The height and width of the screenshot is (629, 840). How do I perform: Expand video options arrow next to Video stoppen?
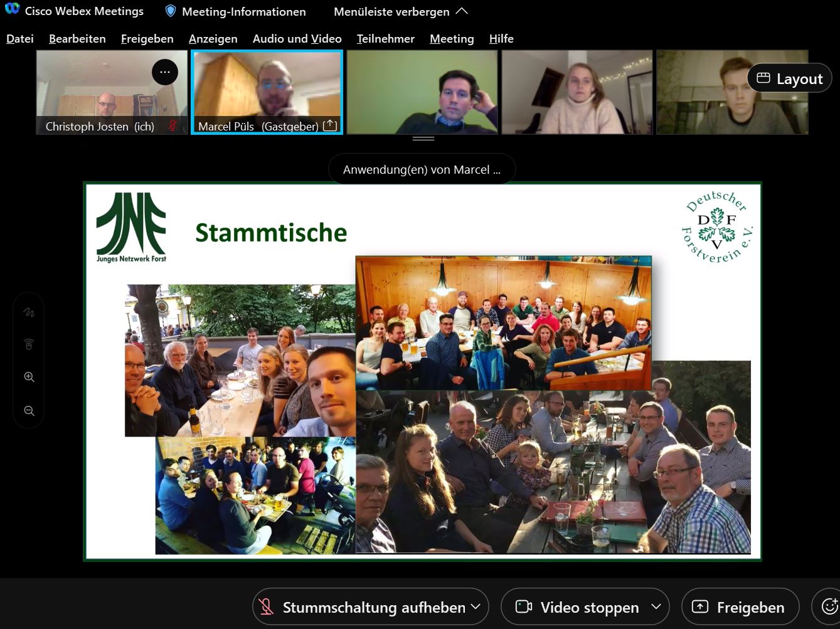pyautogui.click(x=656, y=606)
